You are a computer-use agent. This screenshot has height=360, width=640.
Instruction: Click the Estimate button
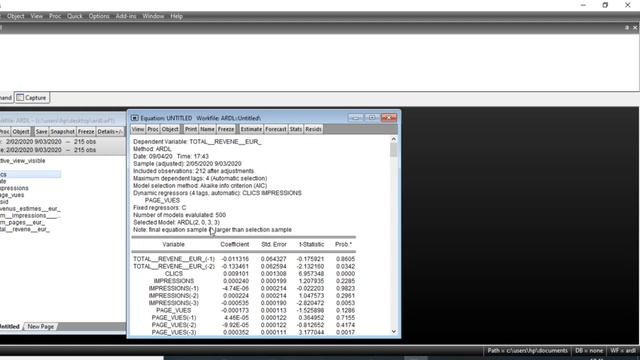pos(251,129)
